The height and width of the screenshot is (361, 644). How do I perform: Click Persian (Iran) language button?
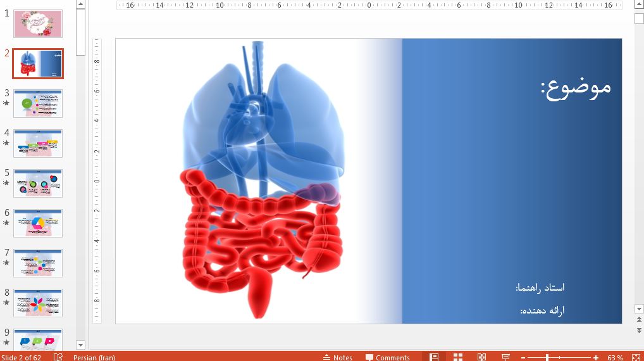click(x=94, y=357)
